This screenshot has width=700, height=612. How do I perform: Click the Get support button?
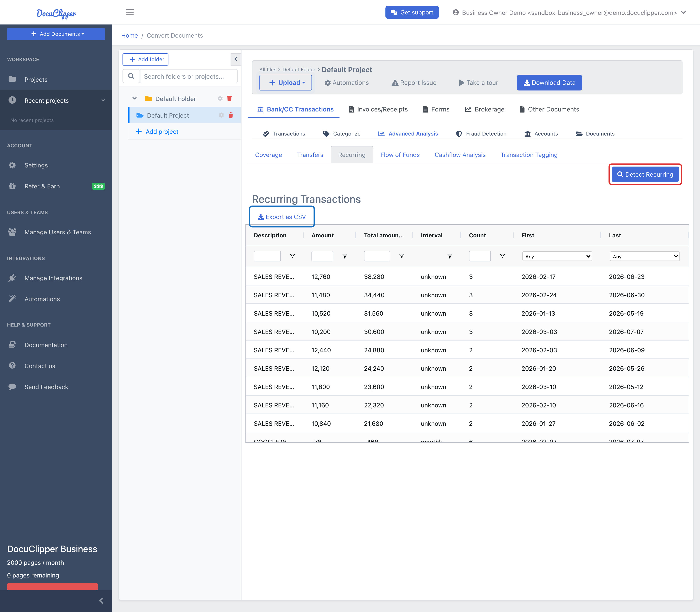(x=412, y=12)
